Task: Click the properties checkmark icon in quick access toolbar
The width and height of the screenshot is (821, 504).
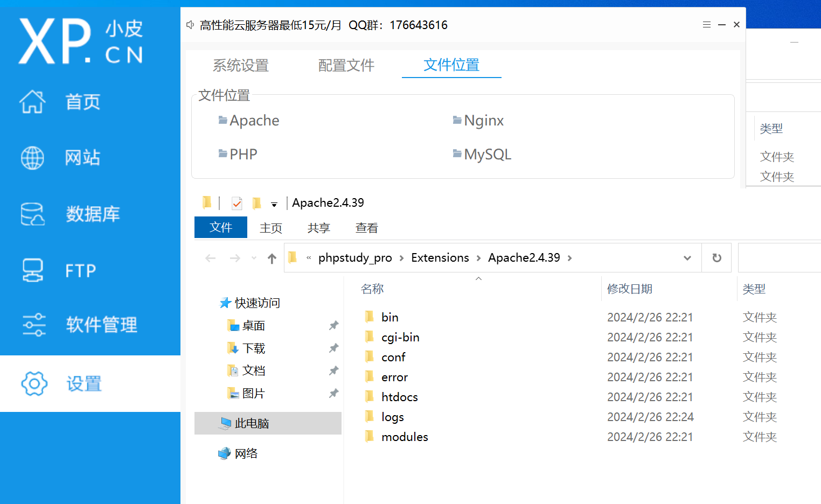Action: pos(237,203)
